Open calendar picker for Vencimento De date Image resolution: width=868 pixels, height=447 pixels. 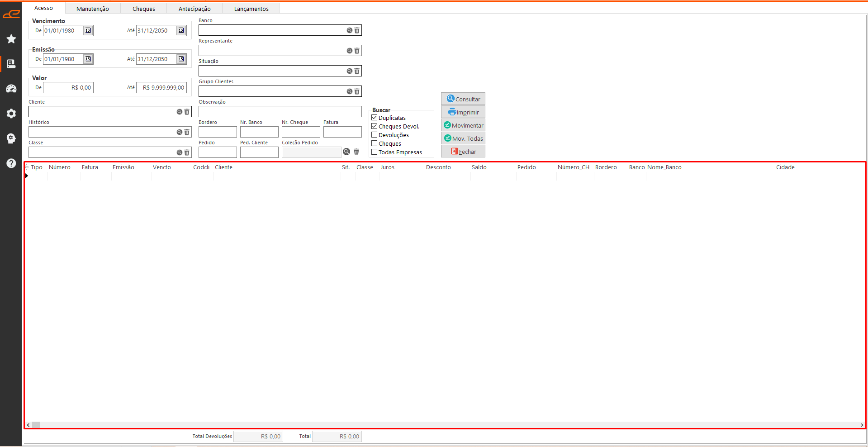(x=88, y=30)
